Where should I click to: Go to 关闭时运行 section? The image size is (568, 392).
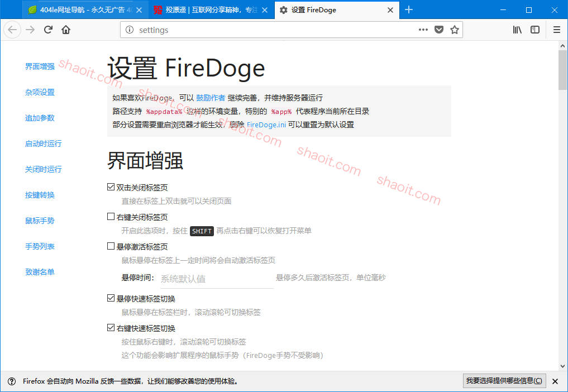(44, 169)
